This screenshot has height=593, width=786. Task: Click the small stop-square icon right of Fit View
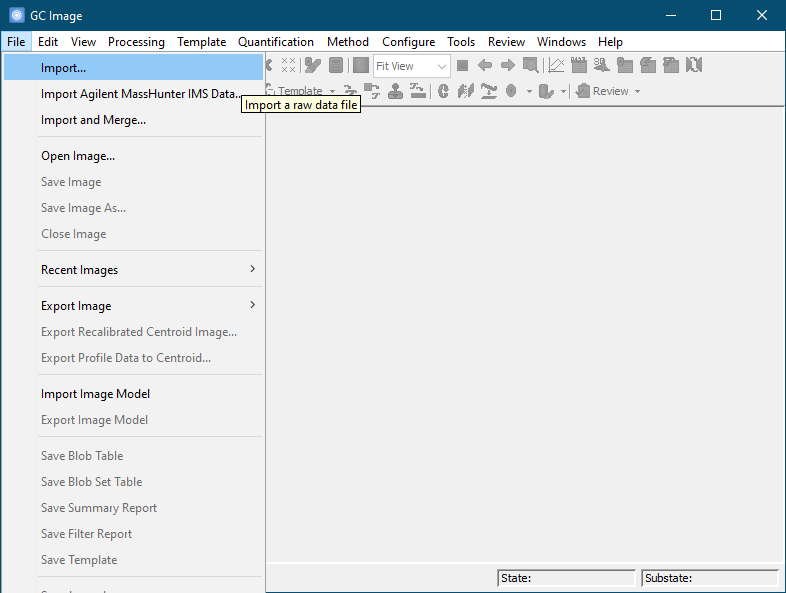point(462,65)
